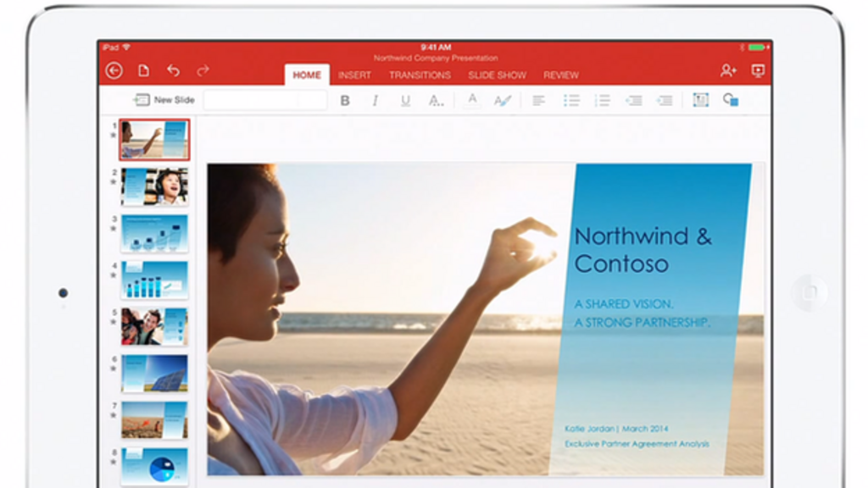Undo the last action
This screenshot has width=868, height=488.
[173, 70]
